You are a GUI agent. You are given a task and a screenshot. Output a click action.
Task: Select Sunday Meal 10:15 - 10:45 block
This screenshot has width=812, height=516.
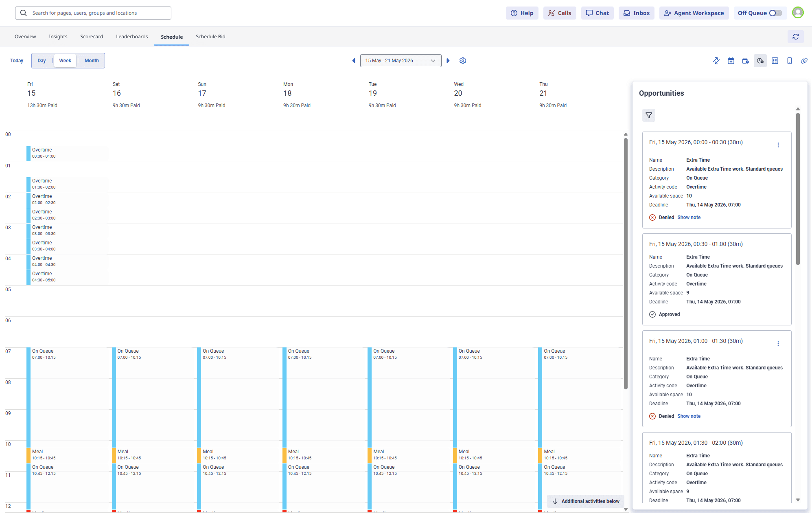[238, 455]
